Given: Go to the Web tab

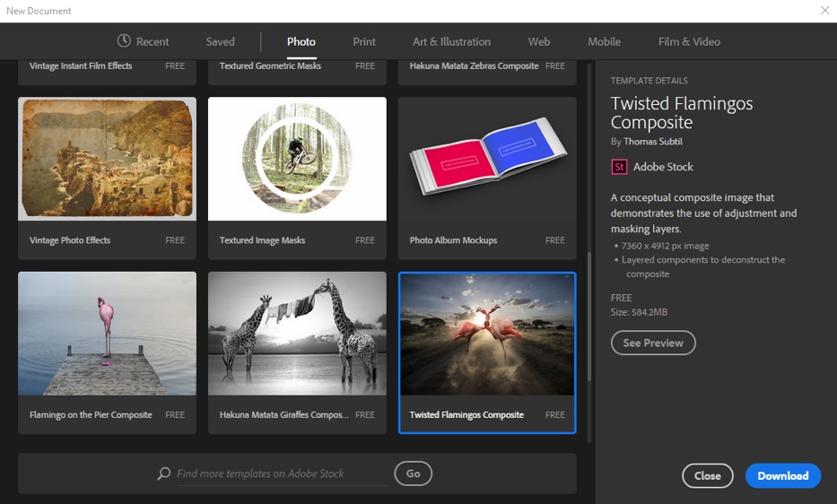Looking at the screenshot, I should pyautogui.click(x=538, y=41).
